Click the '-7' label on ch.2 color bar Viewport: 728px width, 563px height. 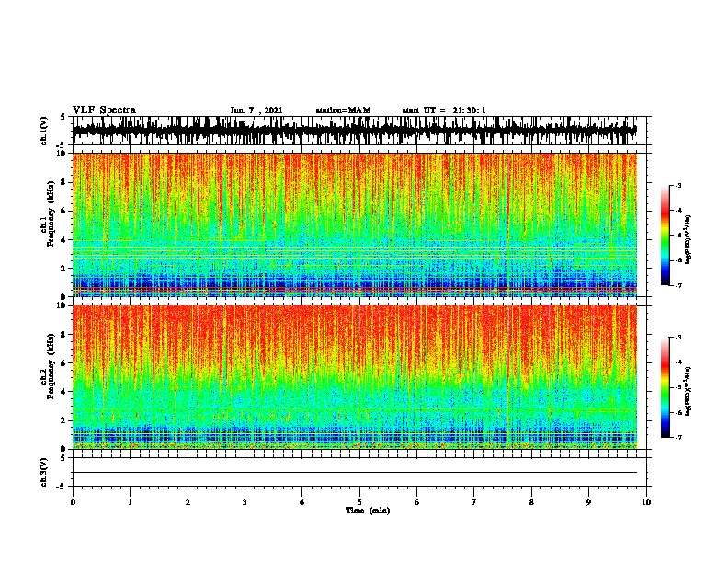(x=678, y=437)
